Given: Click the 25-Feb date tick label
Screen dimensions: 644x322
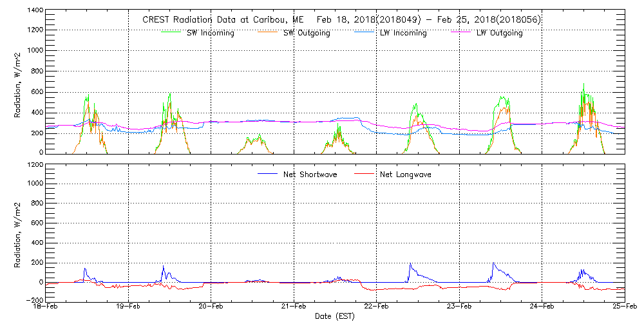Looking at the screenshot, I should 623,307.
